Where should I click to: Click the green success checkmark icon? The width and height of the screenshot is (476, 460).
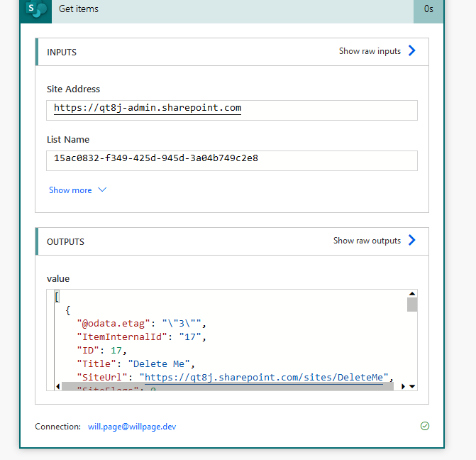425,426
